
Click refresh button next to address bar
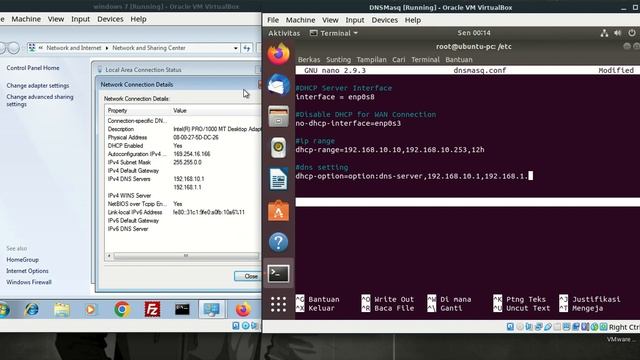[247, 48]
